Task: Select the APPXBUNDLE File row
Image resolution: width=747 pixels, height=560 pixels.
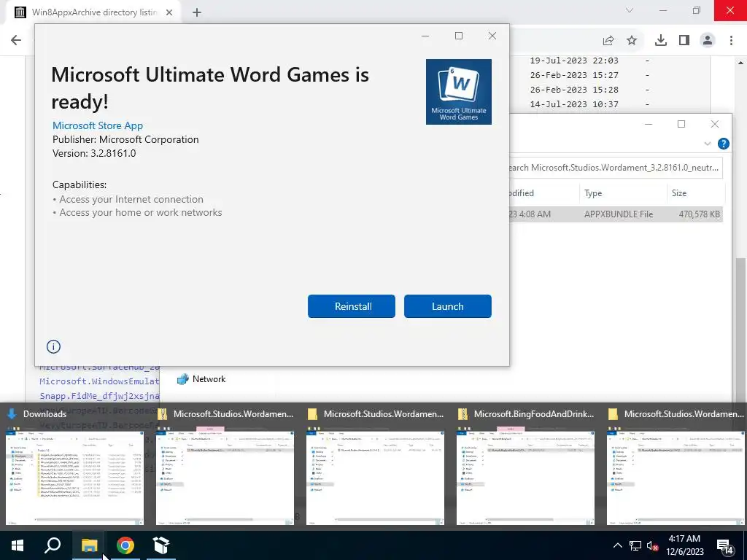Action: tap(616, 214)
